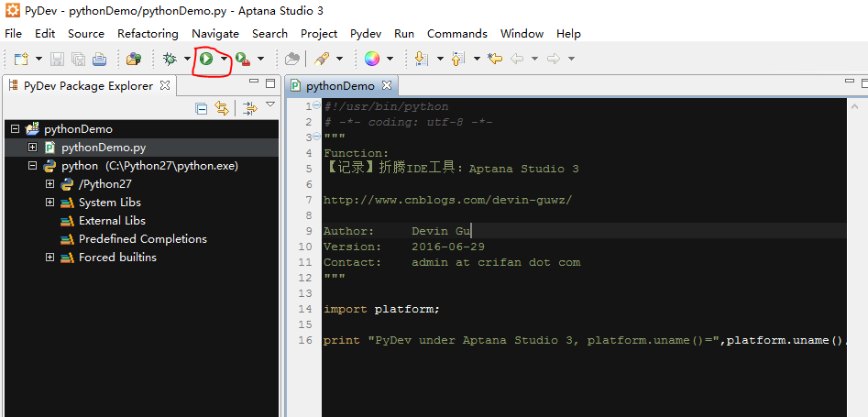The image size is (868, 417).
Task: Click the Next Annotation icon
Action: [422, 59]
